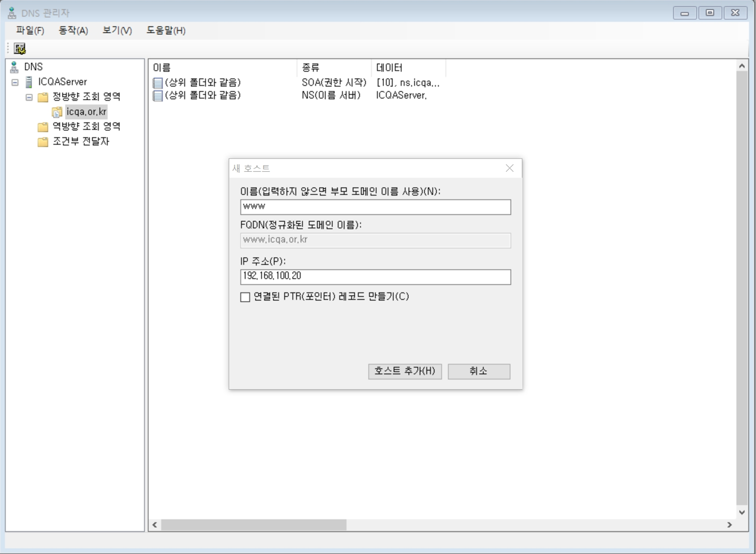Click the ICQAServer. data cell
Screen dimensions: 756x554
(401, 95)
